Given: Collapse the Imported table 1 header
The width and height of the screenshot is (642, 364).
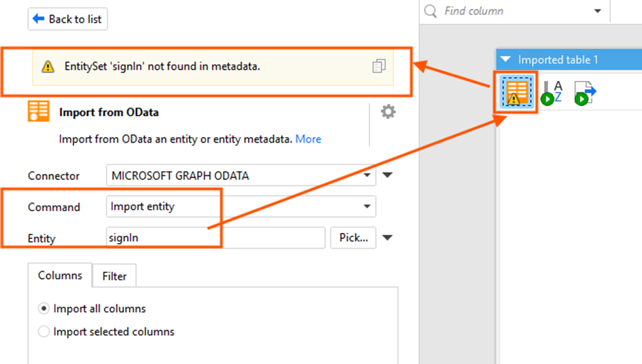Looking at the screenshot, I should (505, 60).
